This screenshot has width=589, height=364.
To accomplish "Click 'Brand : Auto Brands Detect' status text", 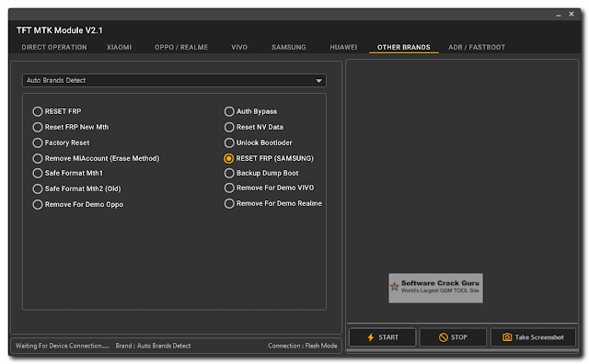I will click(153, 346).
